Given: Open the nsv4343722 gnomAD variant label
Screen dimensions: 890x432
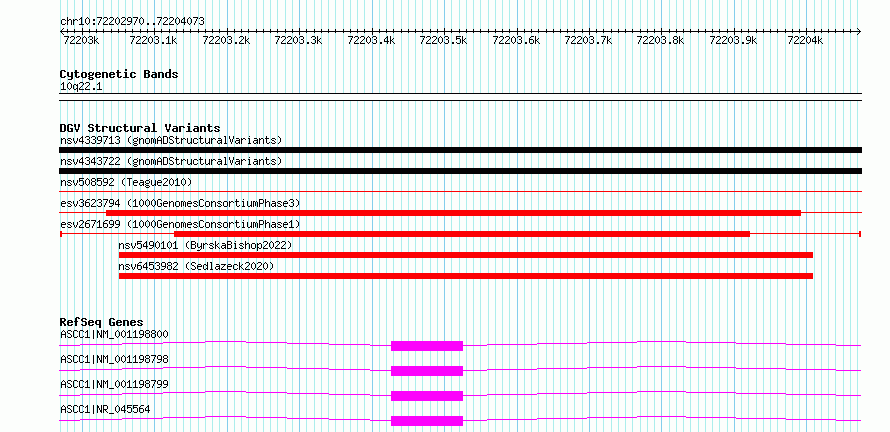Looking at the screenshot, I should pyautogui.click(x=171, y=161).
